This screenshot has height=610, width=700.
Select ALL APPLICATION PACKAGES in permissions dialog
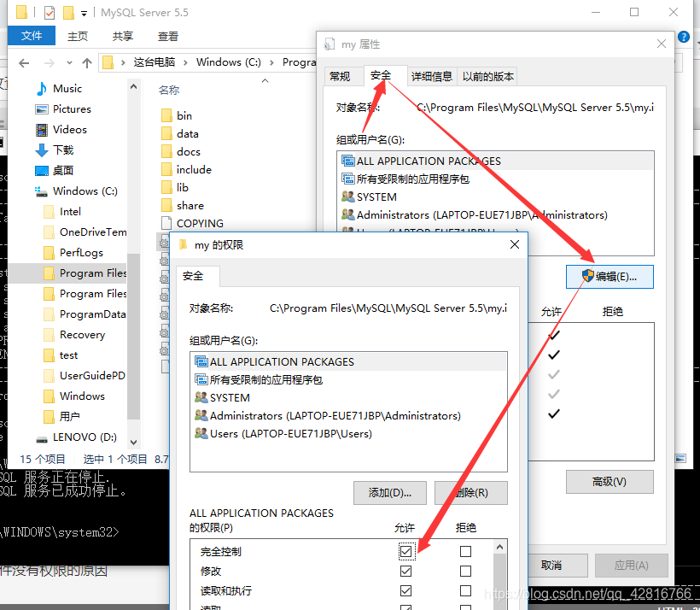tap(348, 361)
